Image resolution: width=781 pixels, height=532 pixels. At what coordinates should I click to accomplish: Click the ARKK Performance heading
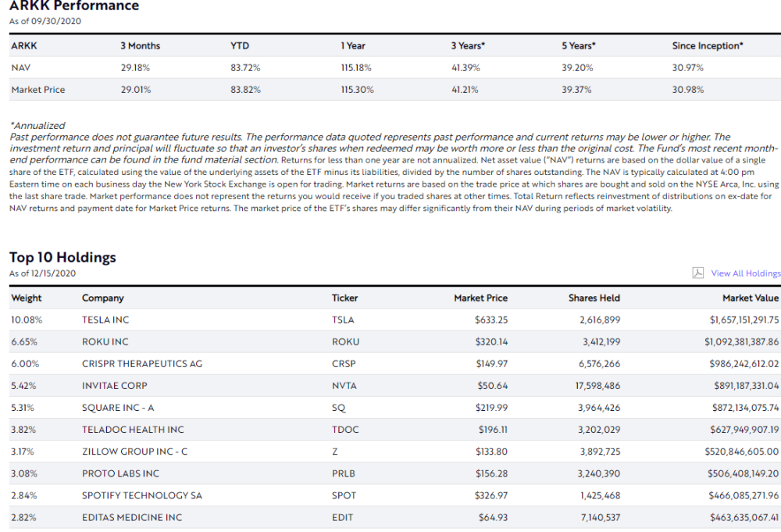(x=74, y=6)
